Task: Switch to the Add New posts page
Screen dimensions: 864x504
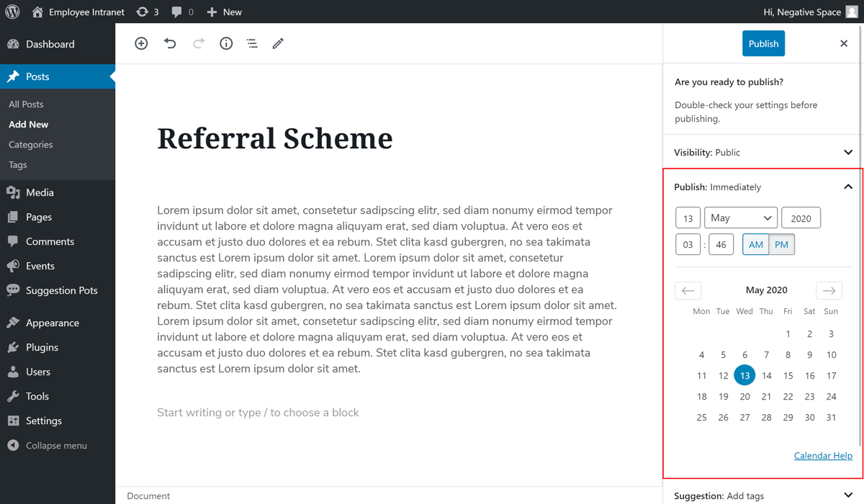Action: [28, 124]
